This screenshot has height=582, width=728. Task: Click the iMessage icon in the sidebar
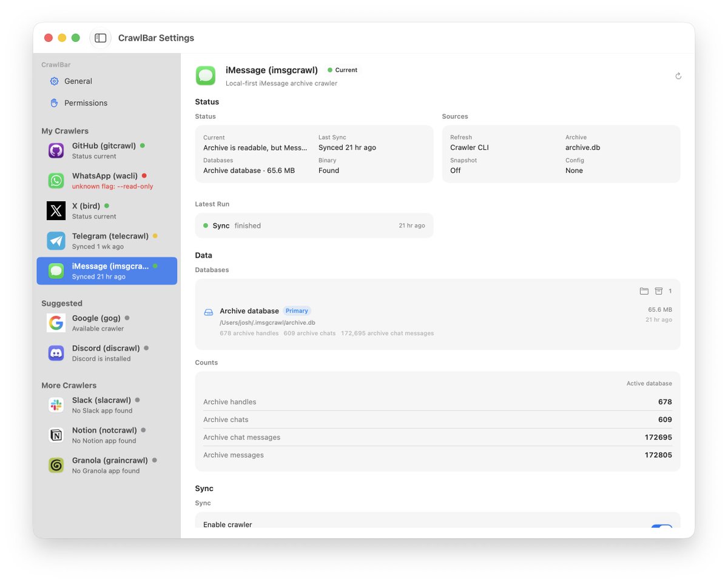pos(56,271)
